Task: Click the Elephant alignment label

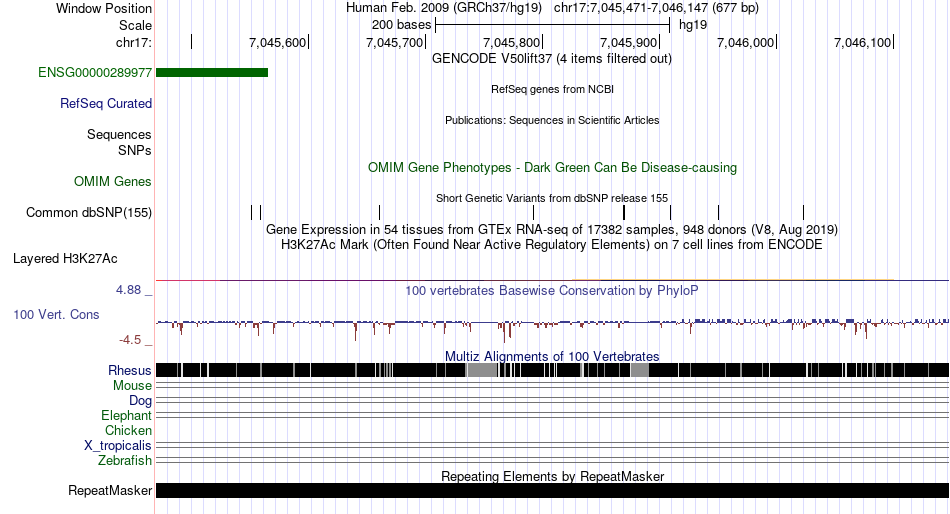Action: (x=126, y=416)
